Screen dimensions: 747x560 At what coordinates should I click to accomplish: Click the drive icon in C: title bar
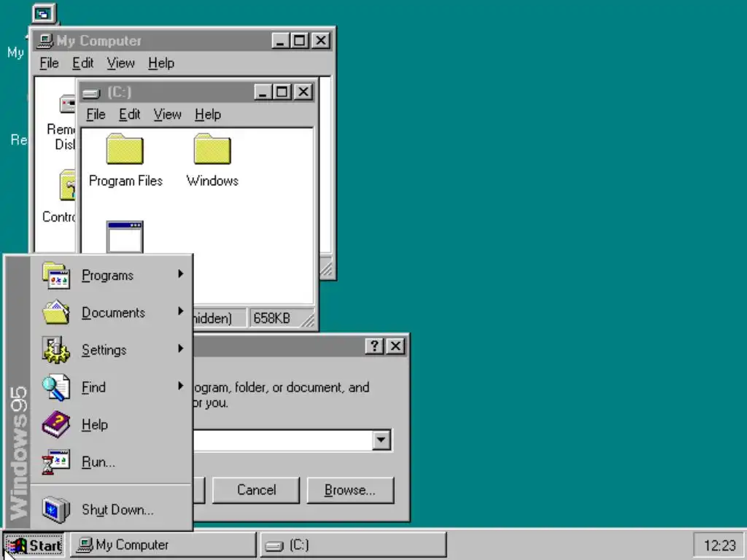click(91, 93)
